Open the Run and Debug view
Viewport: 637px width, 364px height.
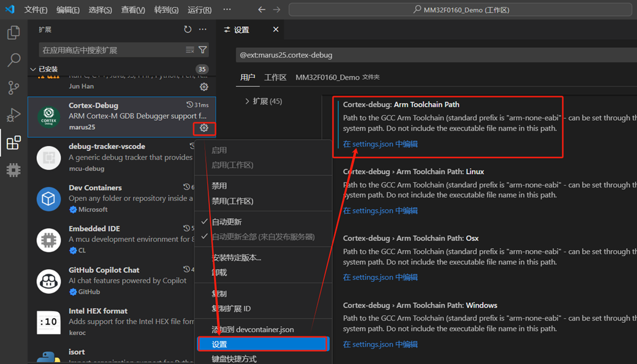pyautogui.click(x=13, y=115)
